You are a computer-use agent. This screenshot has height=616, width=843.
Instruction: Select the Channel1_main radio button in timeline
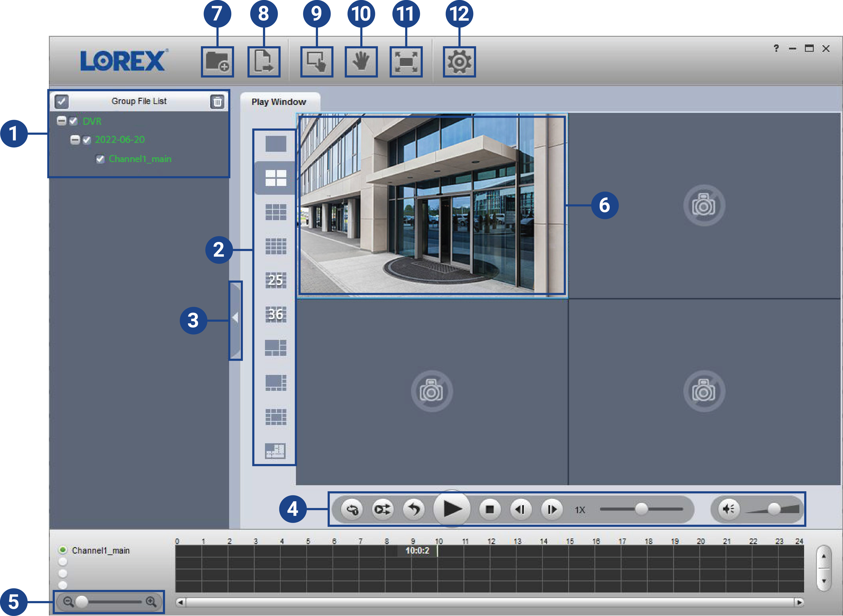tap(63, 550)
